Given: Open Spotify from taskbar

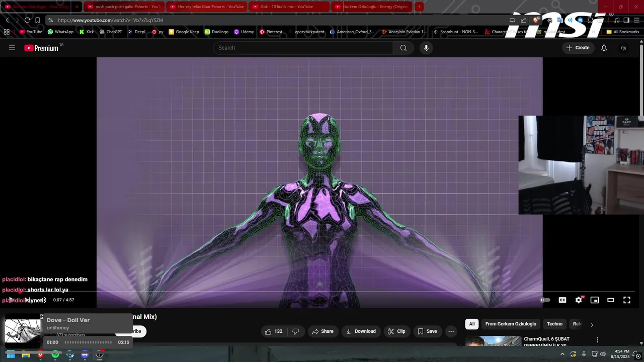Looking at the screenshot, I should (55, 354).
